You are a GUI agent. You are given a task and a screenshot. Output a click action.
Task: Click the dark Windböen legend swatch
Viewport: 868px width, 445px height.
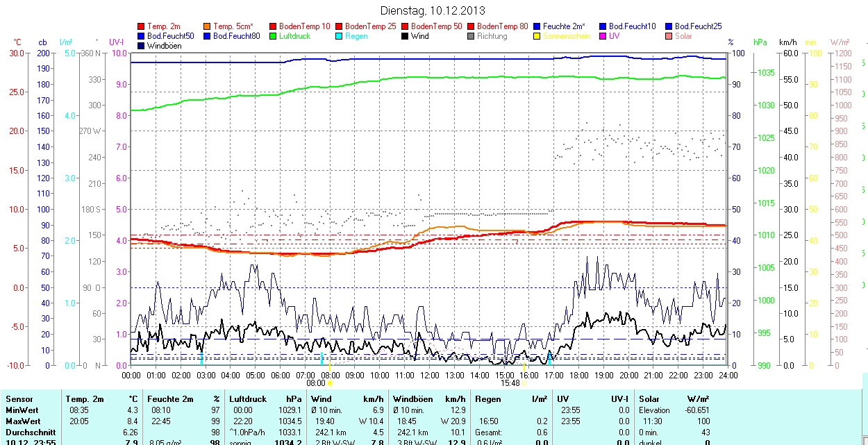tap(142, 46)
